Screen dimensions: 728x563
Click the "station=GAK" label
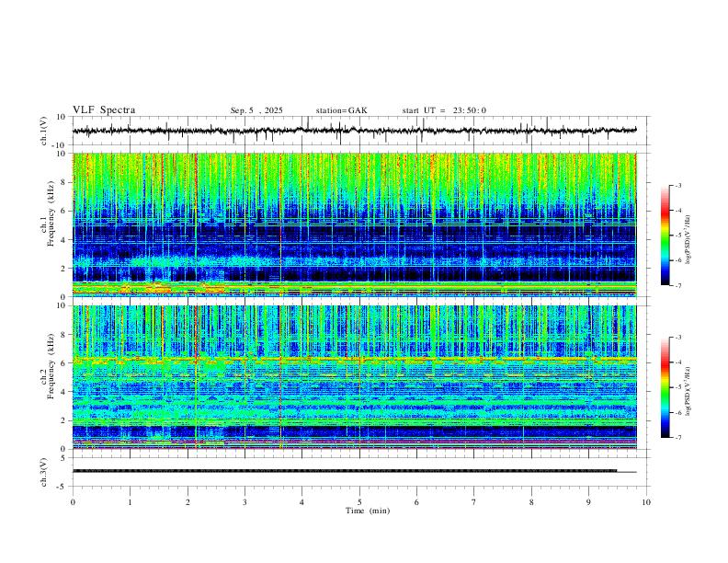click(341, 110)
